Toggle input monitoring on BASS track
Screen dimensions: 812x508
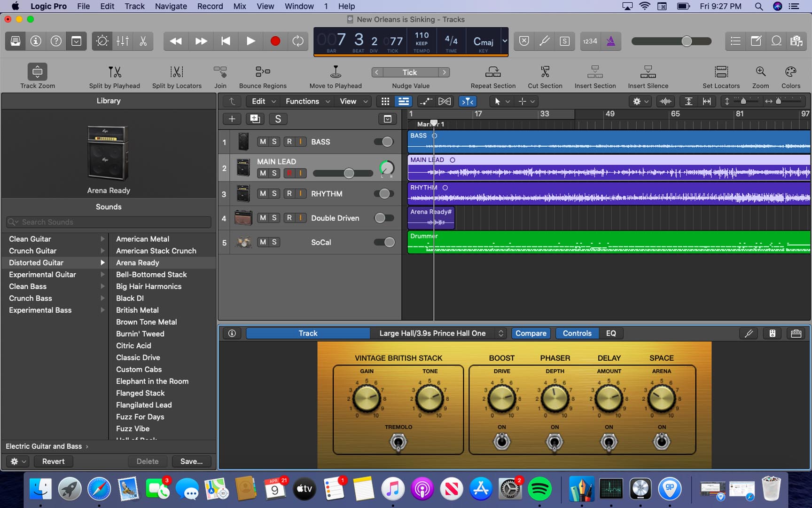[x=301, y=142]
